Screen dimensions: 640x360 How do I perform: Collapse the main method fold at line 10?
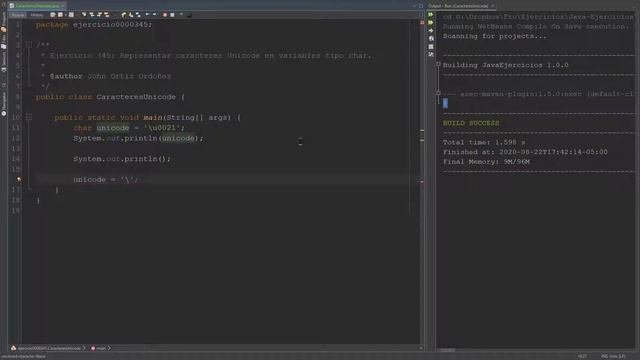click(x=29, y=117)
